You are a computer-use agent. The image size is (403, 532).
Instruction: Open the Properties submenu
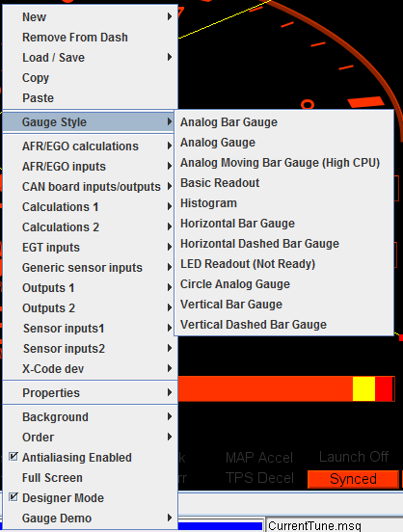coord(90,392)
